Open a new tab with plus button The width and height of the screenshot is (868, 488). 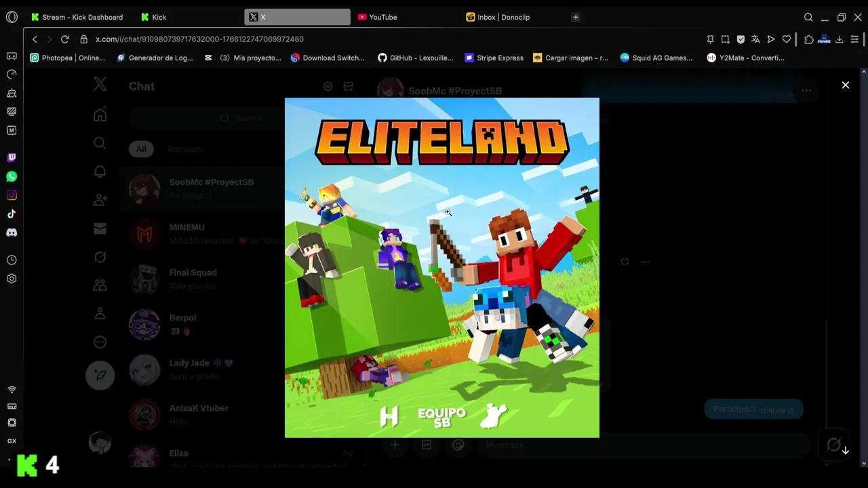(576, 17)
